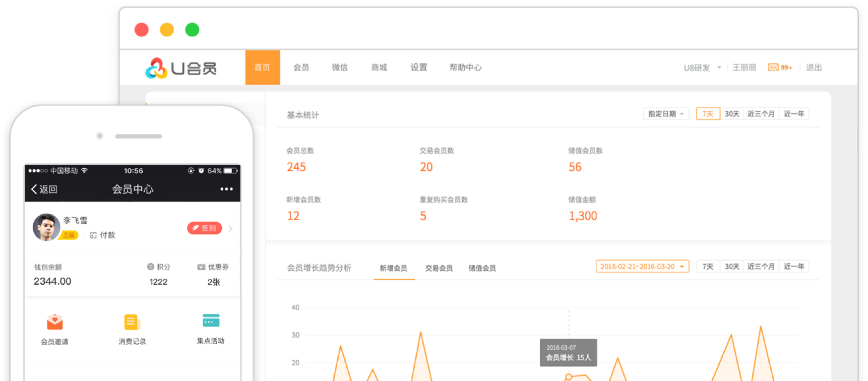Tap the three-dot more menu on phone

226,189
